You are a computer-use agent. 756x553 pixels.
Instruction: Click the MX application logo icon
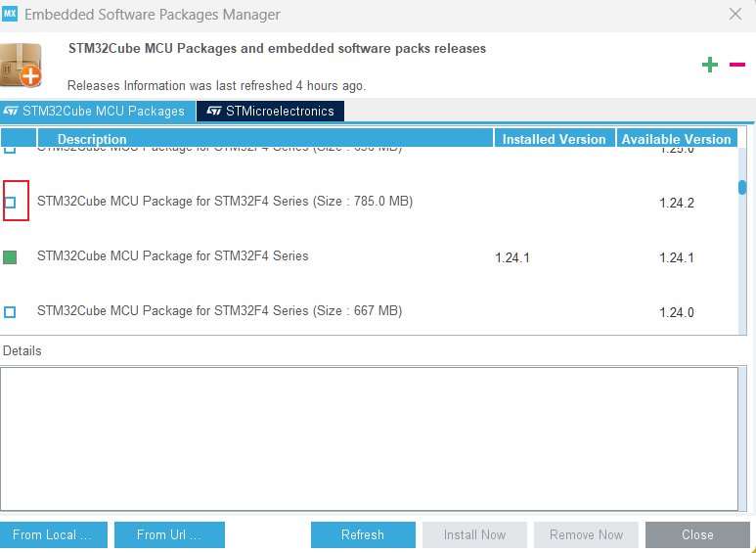point(10,14)
